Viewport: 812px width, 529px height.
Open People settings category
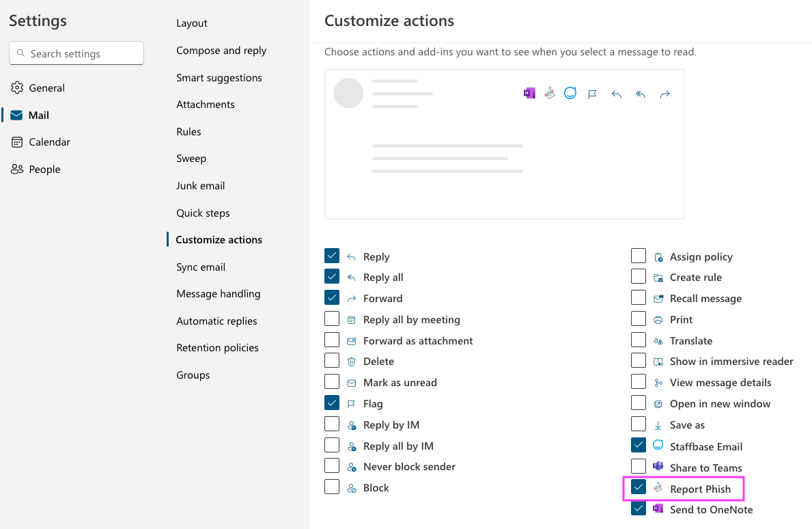point(44,169)
